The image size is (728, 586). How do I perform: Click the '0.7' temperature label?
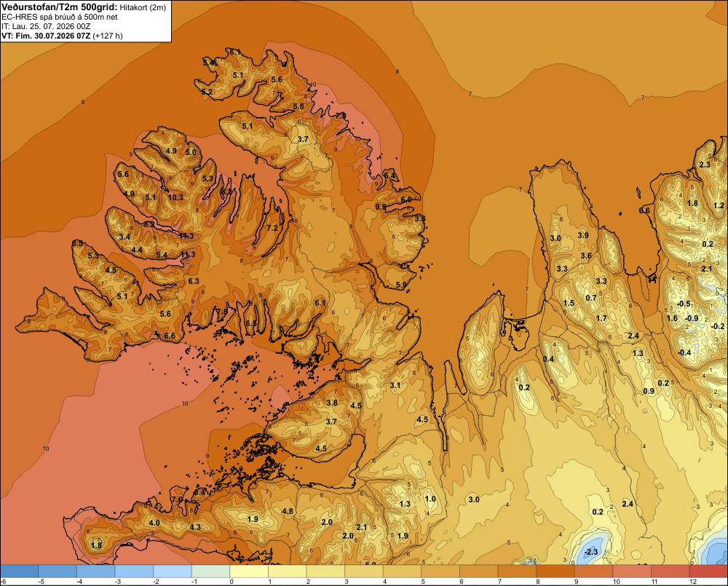tap(591, 298)
